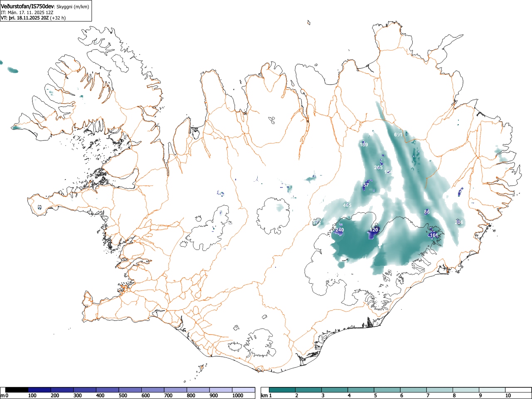Select the 1–2 km dark teal legend swatch
The height and width of the screenshot is (399, 532).
point(283,390)
